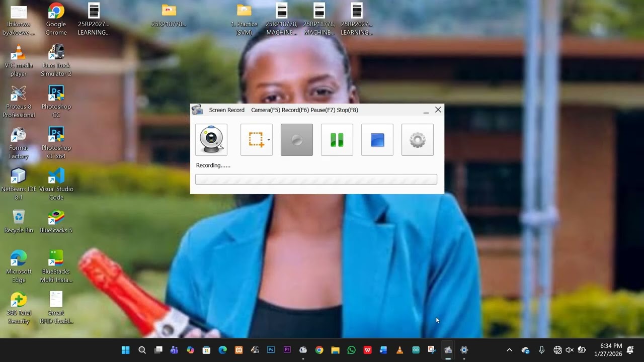Open Microsoft Store from the taskbar
The height and width of the screenshot is (362, 644).
pyautogui.click(x=206, y=350)
